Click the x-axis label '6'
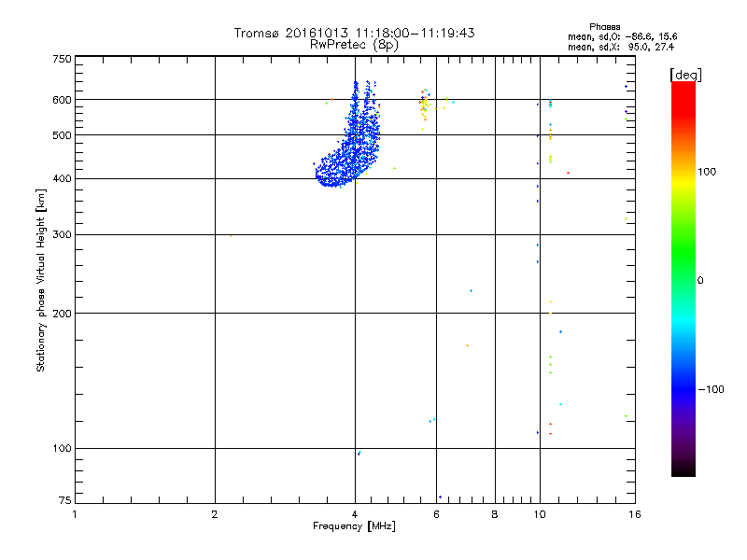 click(x=436, y=514)
